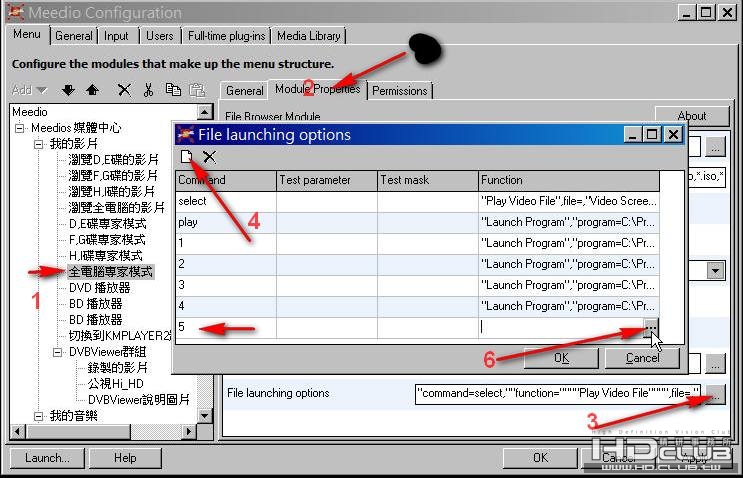743x478 pixels.
Task: Click the Test mask column header
Action: [x=428, y=180]
